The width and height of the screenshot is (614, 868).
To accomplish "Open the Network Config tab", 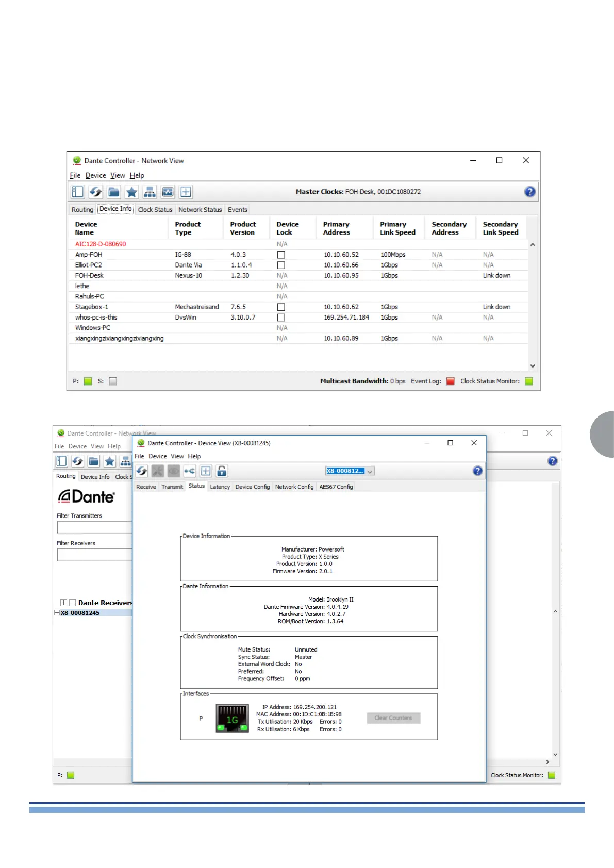I will 294,487.
